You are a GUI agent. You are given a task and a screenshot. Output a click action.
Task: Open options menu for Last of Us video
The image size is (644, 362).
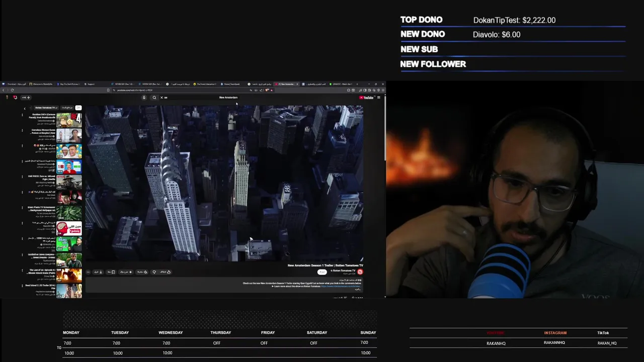(22, 270)
